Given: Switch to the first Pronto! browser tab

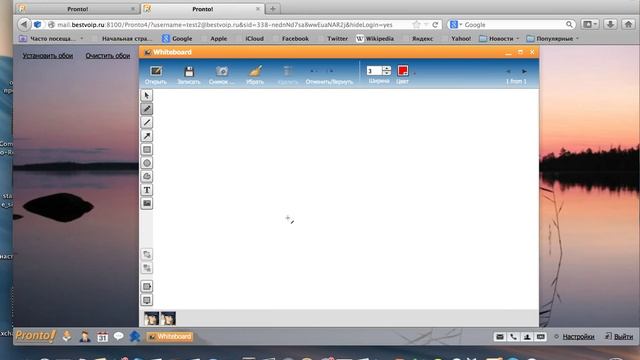Looking at the screenshot, I should (77, 9).
